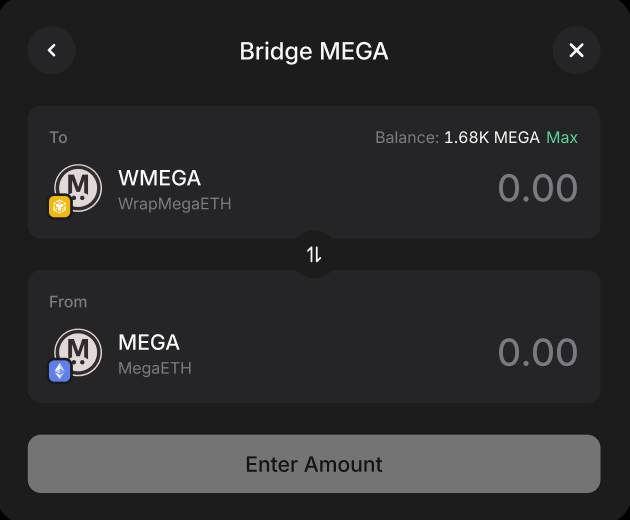
Task: Close the Bridge MEGA dialog
Action: pyautogui.click(x=576, y=50)
